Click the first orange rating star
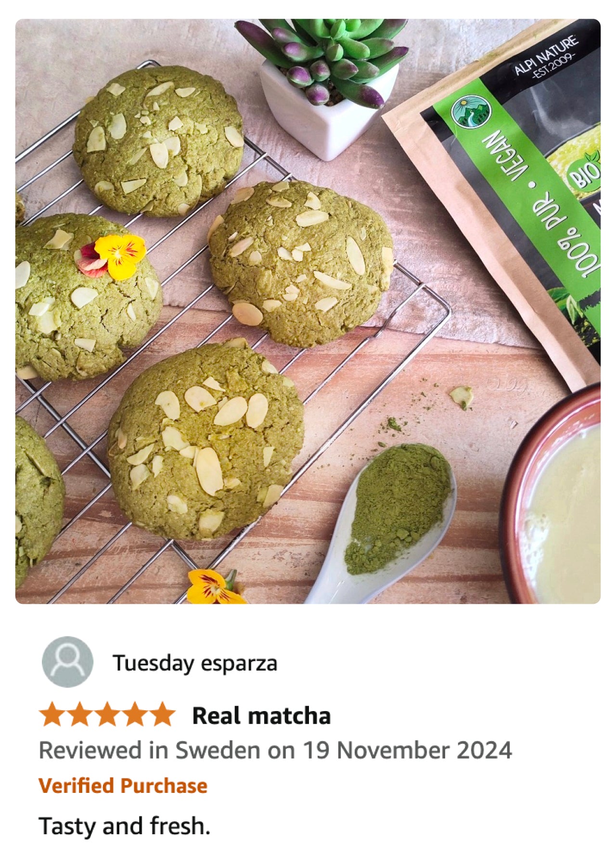This screenshot has height=866, width=616. point(52,714)
